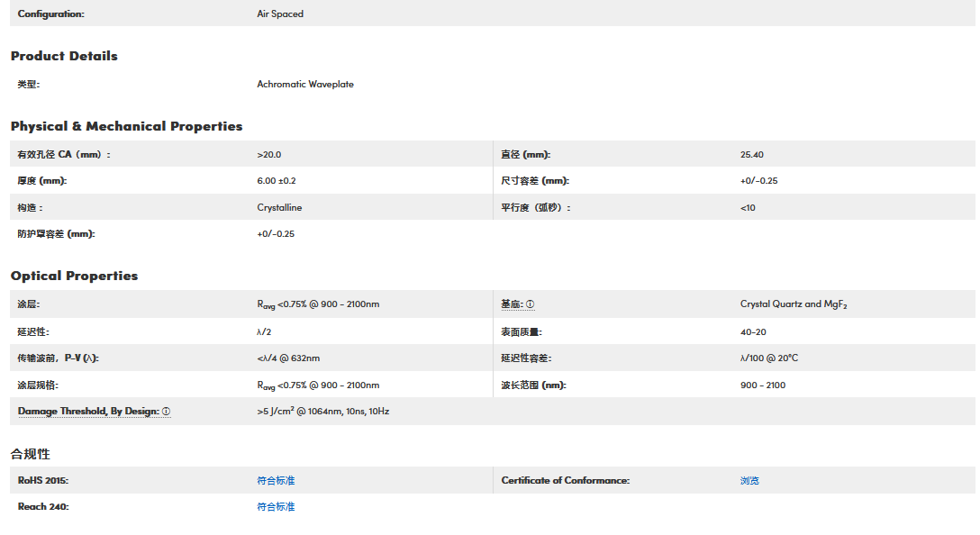Click the Air Spaced configuration value

(x=280, y=14)
